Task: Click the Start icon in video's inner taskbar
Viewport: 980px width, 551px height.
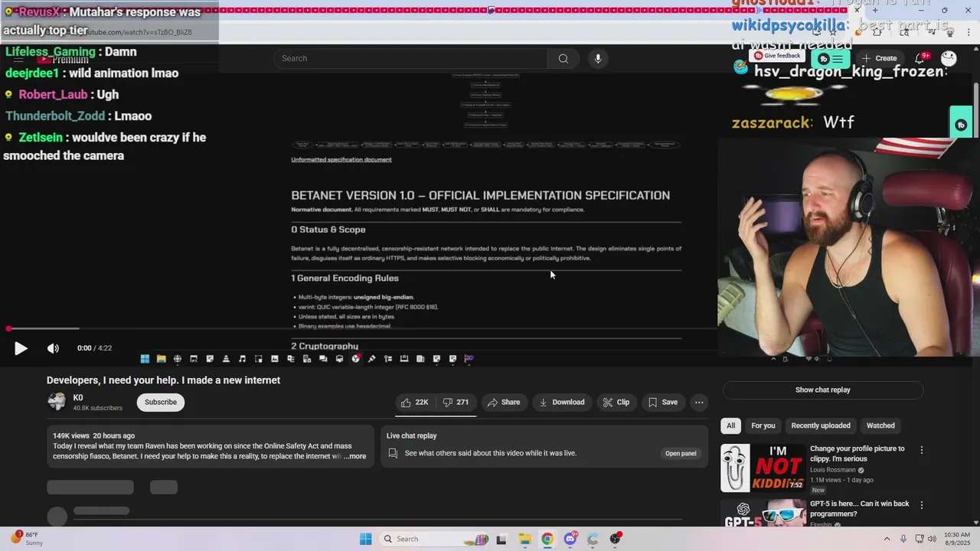Action: 145,358
